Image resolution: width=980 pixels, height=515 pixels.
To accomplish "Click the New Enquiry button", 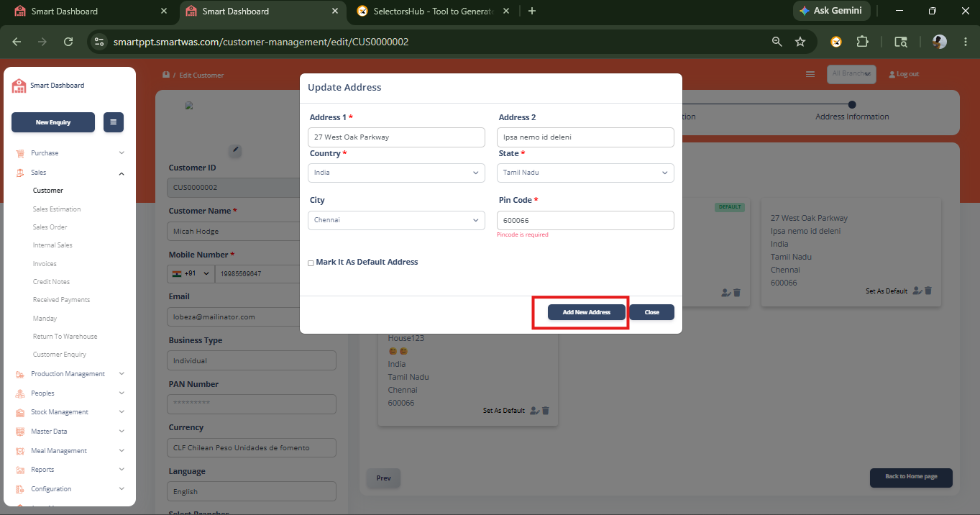I will click(53, 122).
